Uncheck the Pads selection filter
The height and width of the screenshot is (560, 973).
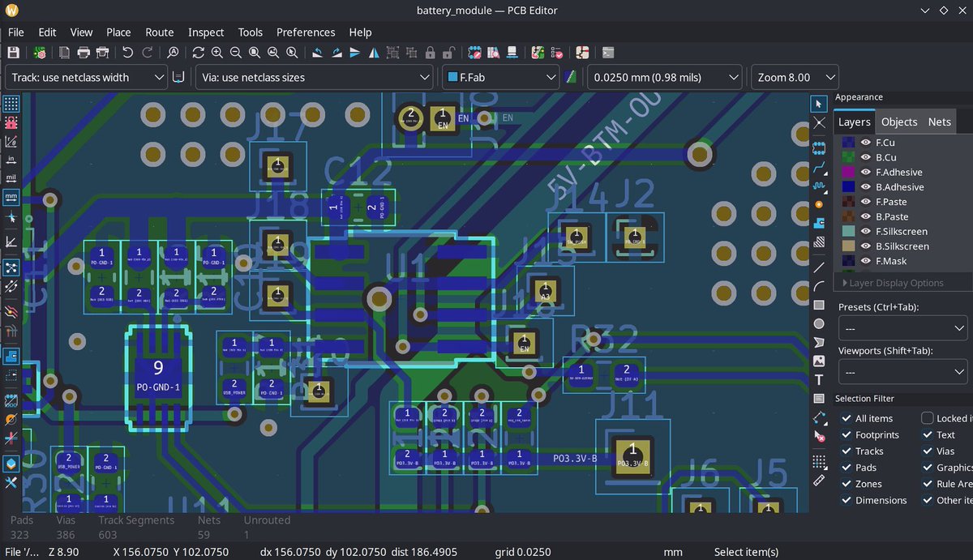[847, 467]
